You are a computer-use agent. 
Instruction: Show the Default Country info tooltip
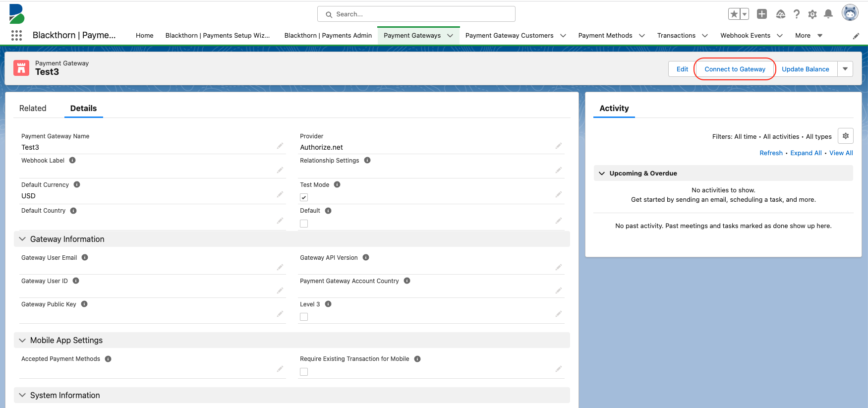tap(73, 211)
